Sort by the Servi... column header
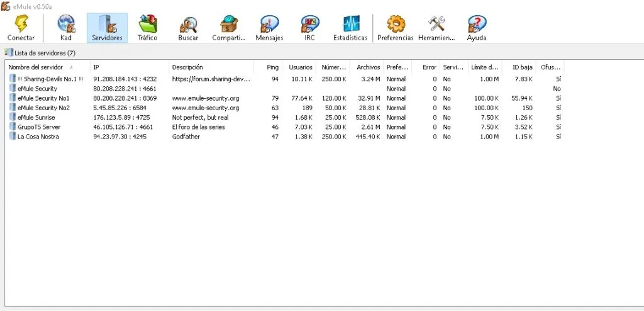The height and width of the screenshot is (311, 644). pos(454,67)
